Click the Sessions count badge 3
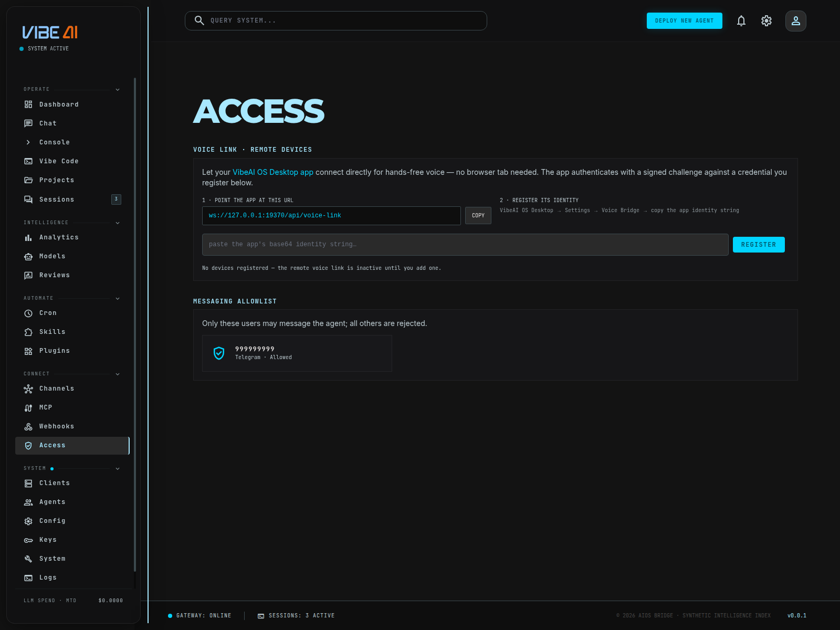Image resolution: width=840 pixels, height=630 pixels. (116, 199)
